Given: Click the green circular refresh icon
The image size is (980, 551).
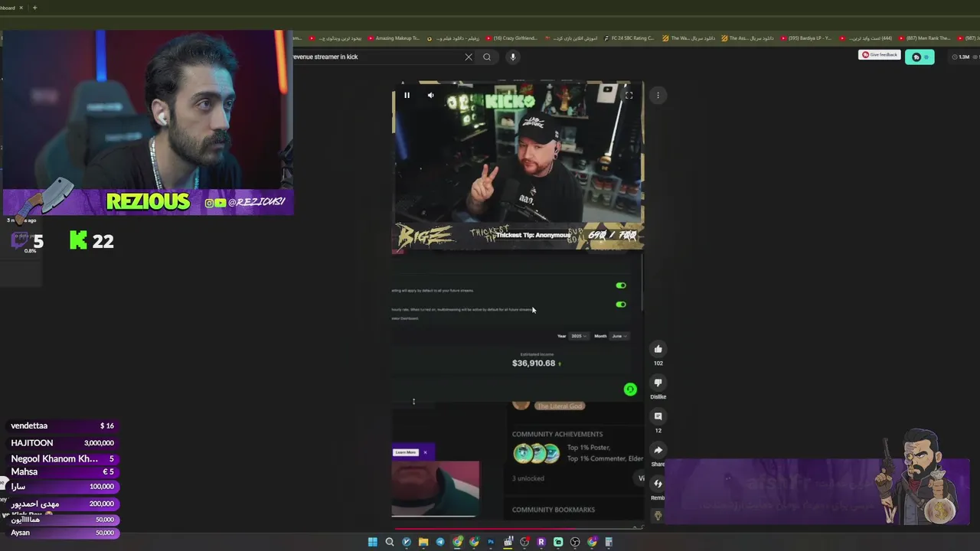Looking at the screenshot, I should [630, 390].
